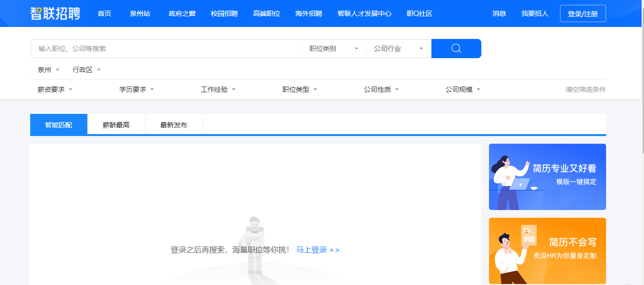Expand the 工作经验 filter
The image size is (644, 285).
218,89
